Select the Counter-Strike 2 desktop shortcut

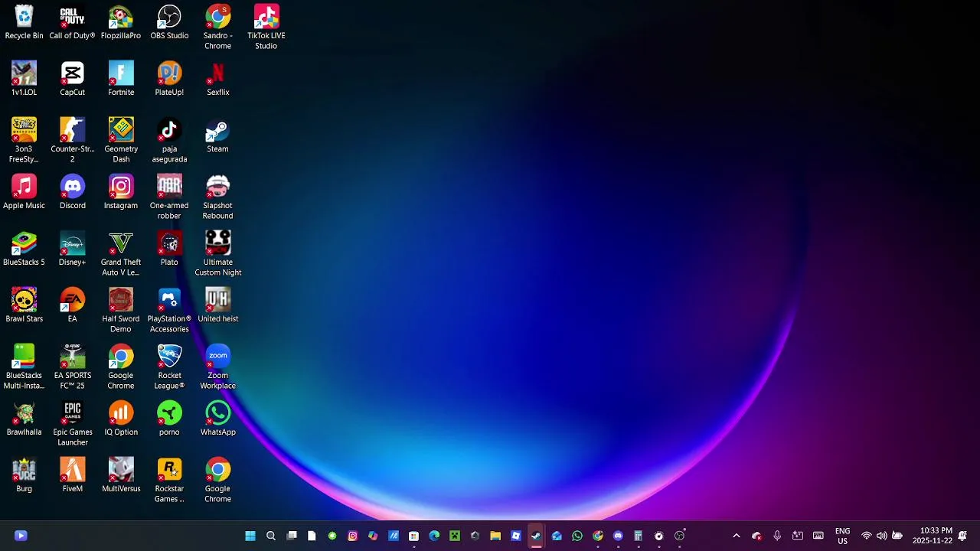point(72,141)
